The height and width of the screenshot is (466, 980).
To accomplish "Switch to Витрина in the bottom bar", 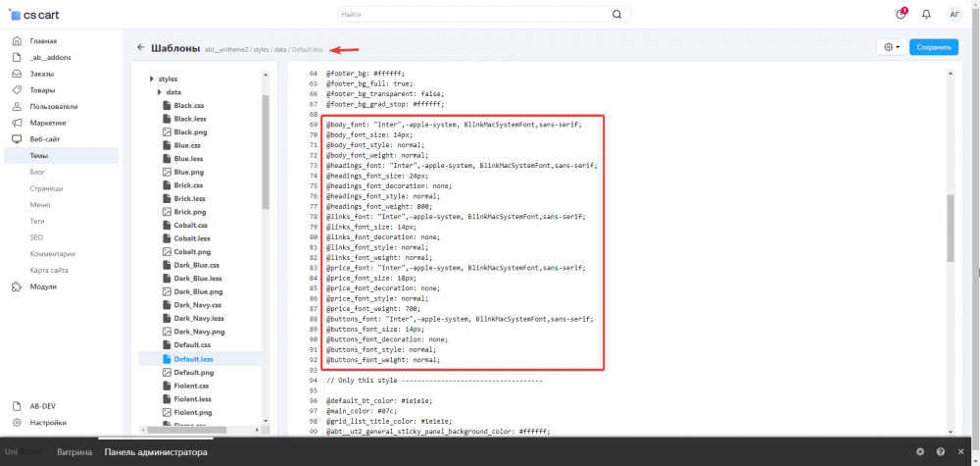I will click(74, 452).
